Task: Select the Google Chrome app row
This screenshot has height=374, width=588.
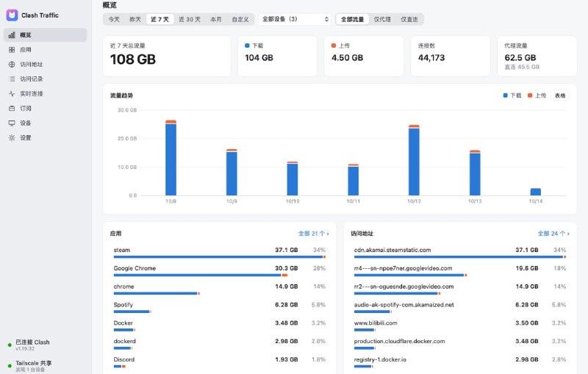Action: pyautogui.click(x=220, y=271)
